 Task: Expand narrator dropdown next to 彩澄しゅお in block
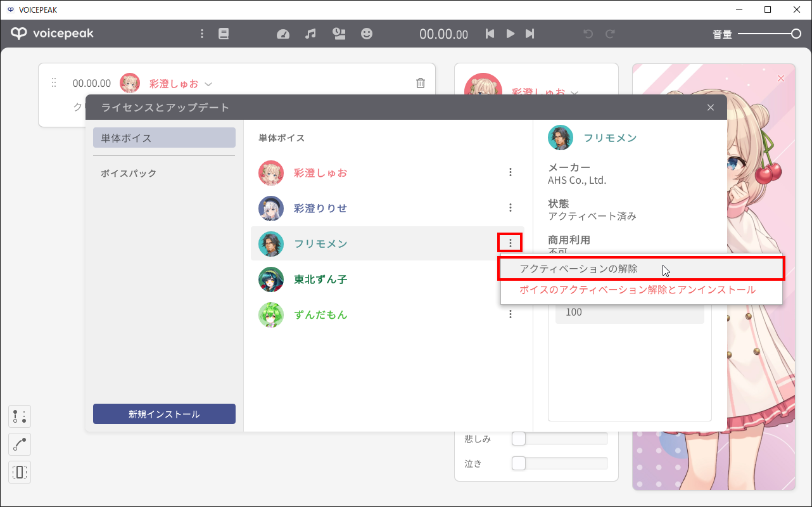(208, 84)
